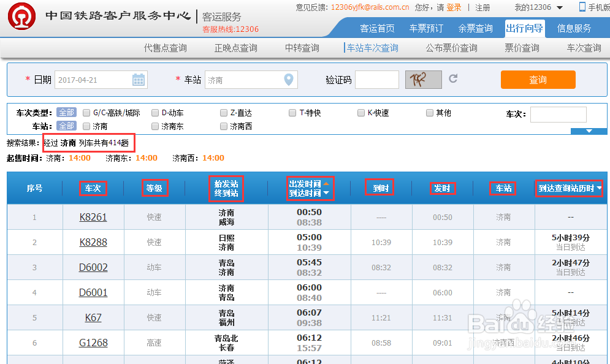Go to the 信息服务 section

coord(574,28)
